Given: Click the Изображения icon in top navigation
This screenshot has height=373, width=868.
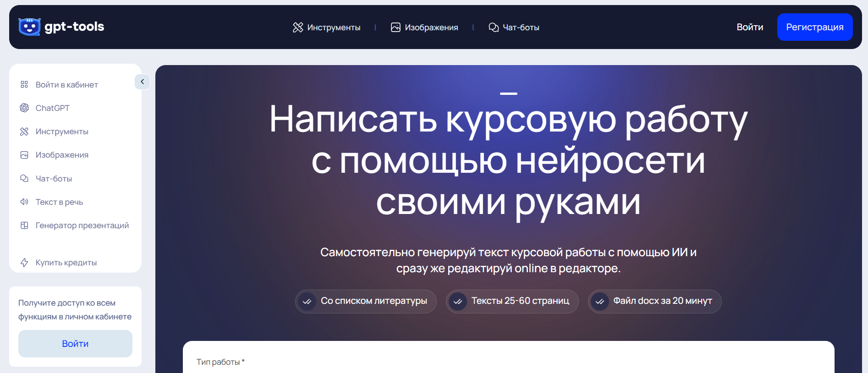Looking at the screenshot, I should coord(396,27).
